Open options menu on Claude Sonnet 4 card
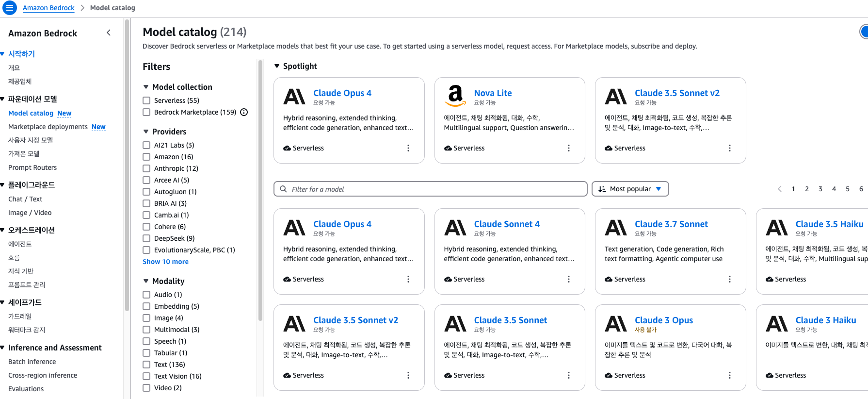 click(x=569, y=279)
